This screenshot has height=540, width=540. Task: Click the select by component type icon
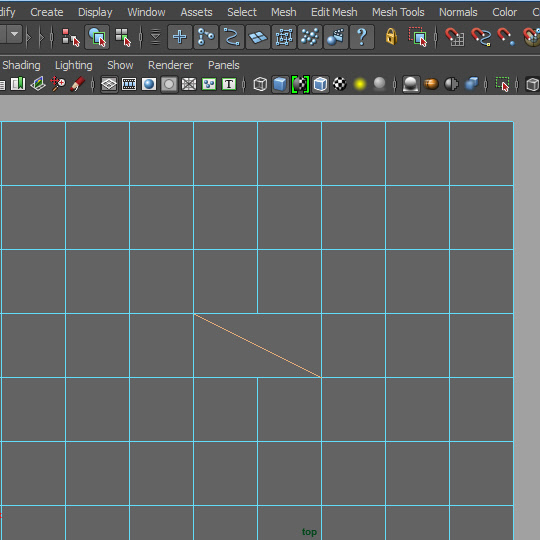point(123,37)
